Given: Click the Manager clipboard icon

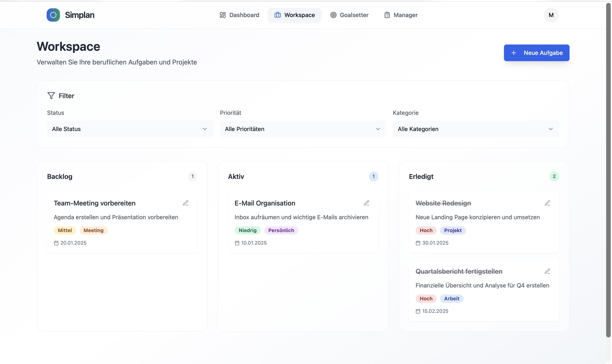Looking at the screenshot, I should [x=387, y=15].
